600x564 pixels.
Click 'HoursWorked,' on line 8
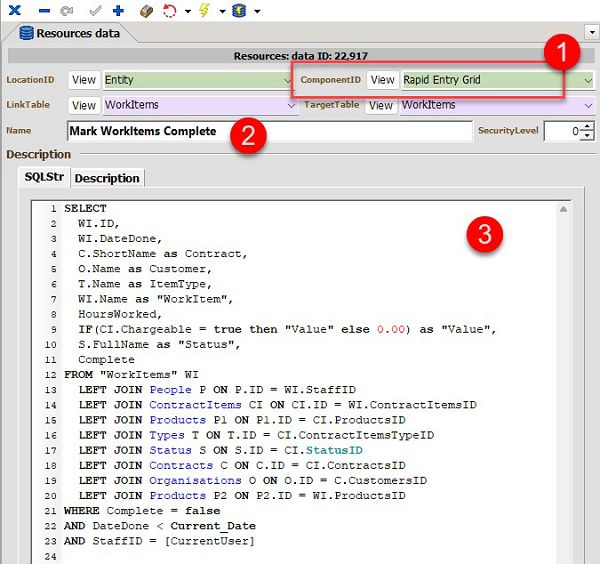pyautogui.click(x=120, y=314)
